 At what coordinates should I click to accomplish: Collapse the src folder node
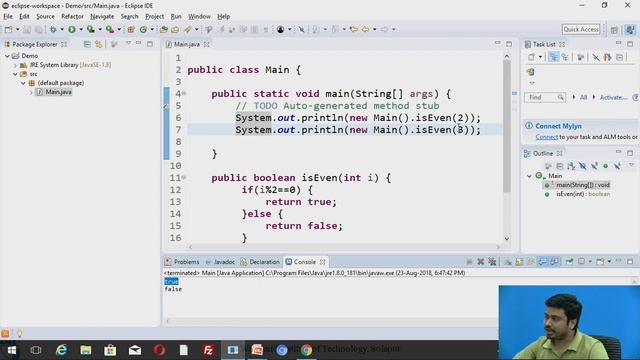pos(16,74)
